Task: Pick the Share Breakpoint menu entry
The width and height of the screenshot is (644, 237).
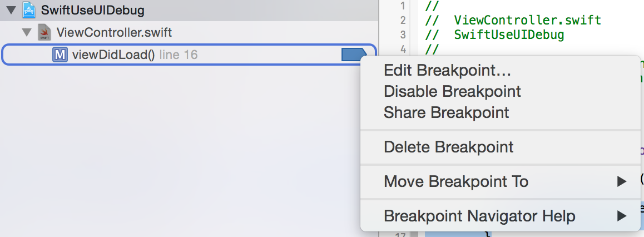Action: [446, 112]
